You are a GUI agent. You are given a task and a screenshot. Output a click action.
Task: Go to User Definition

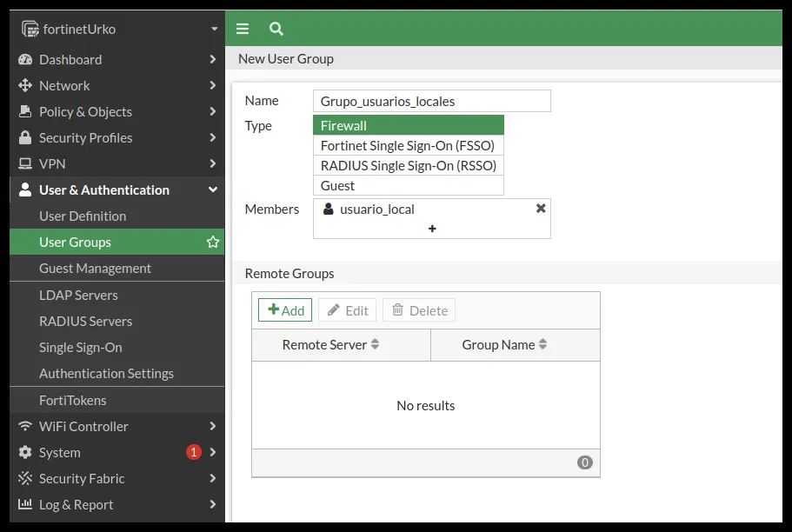click(x=83, y=216)
